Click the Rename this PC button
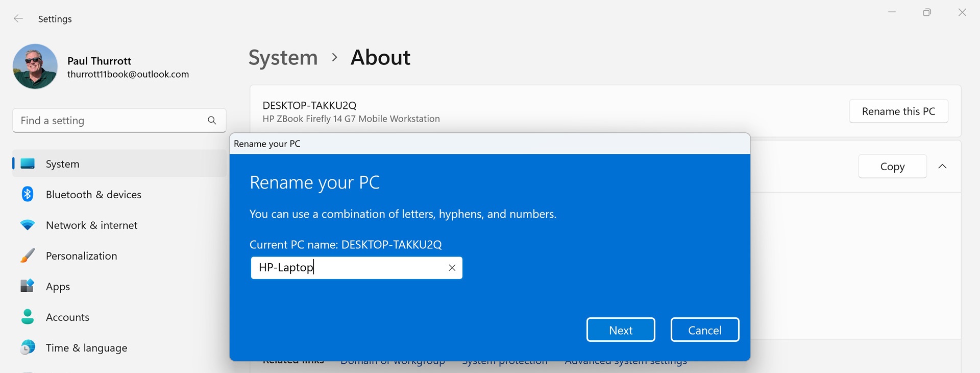Image resolution: width=980 pixels, height=373 pixels. point(898,111)
